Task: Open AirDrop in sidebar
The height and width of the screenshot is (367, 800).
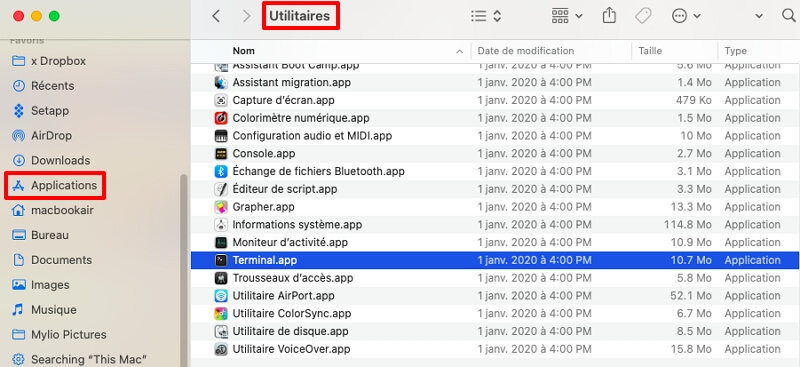Action: pyautogui.click(x=42, y=136)
